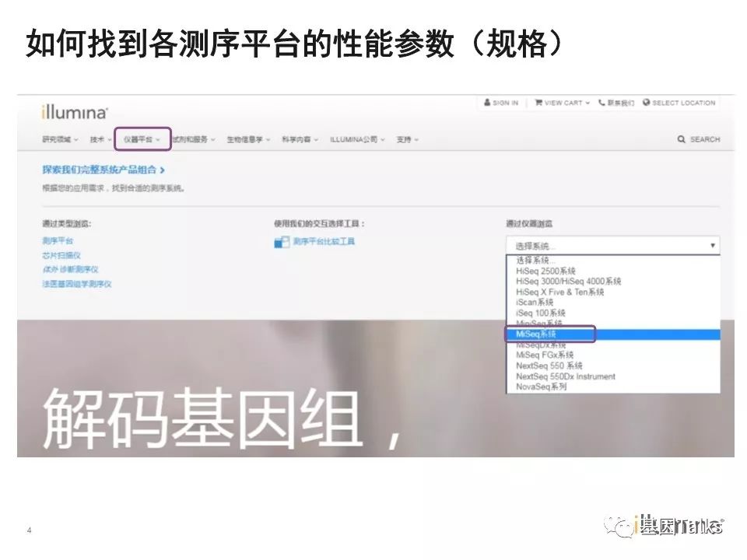This screenshot has height=560, width=747.
Task: Click the SELECT LOCATION globe icon
Action: [x=647, y=103]
